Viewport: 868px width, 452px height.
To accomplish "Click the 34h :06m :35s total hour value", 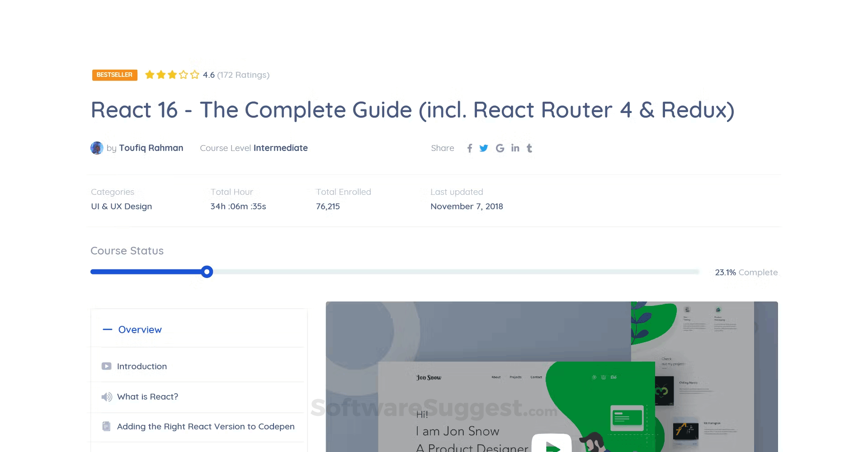I will click(238, 207).
